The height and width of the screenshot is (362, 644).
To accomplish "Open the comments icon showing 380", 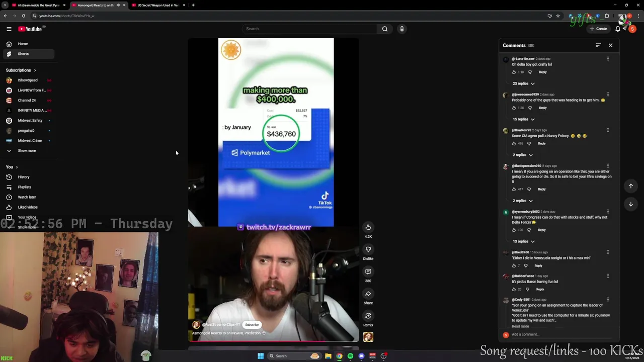I will [368, 271].
